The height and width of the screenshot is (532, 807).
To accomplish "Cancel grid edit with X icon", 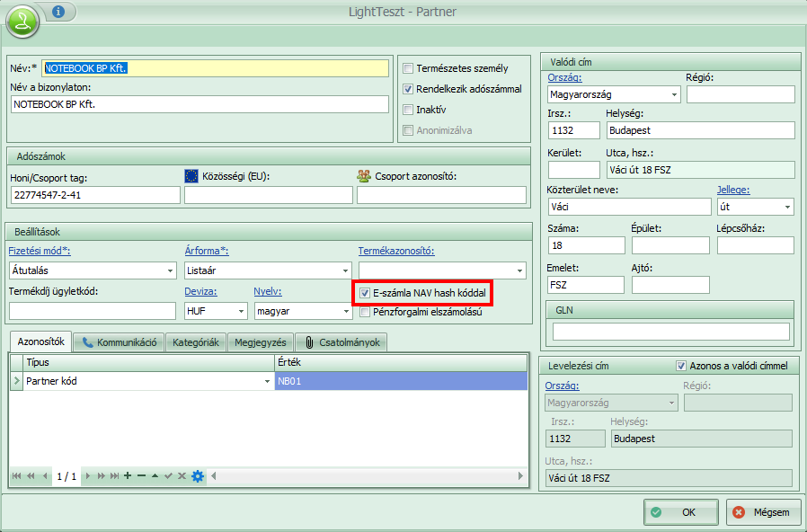I will click(x=182, y=475).
